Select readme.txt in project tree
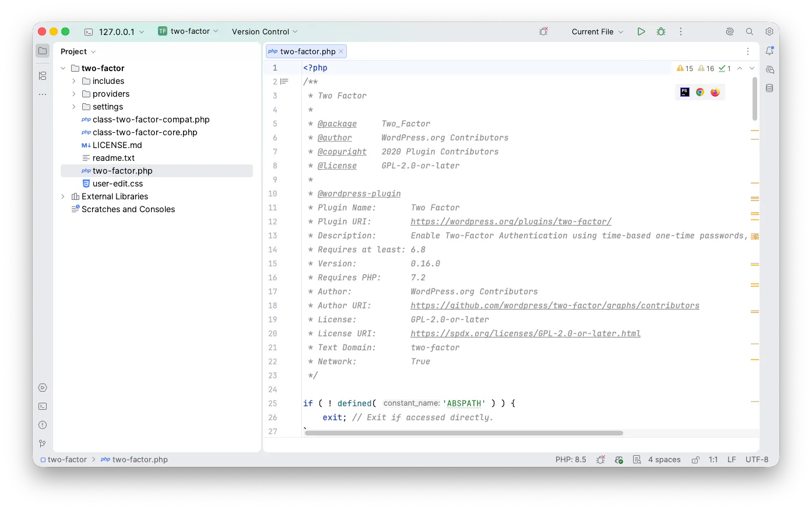812x510 pixels. pos(114,158)
